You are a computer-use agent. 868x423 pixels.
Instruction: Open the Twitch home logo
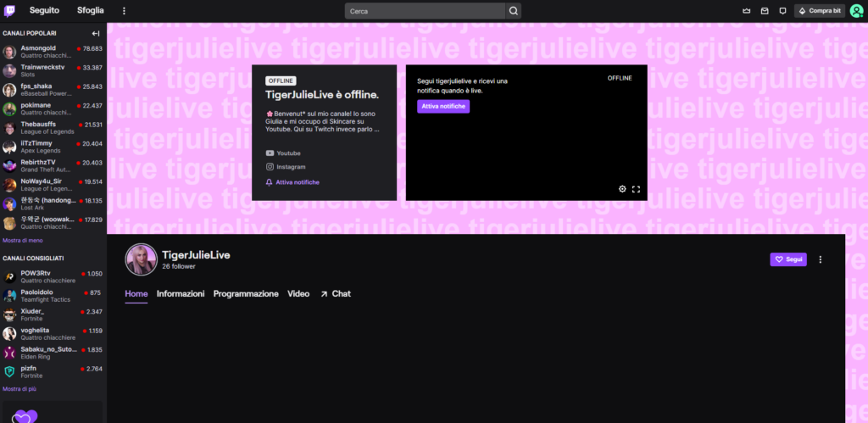pos(9,10)
